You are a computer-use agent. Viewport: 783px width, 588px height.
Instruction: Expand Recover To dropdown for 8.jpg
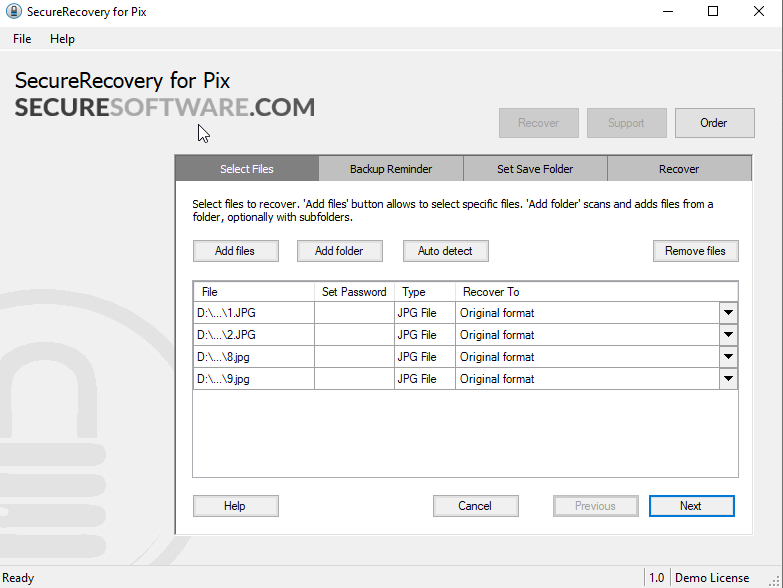coord(728,357)
